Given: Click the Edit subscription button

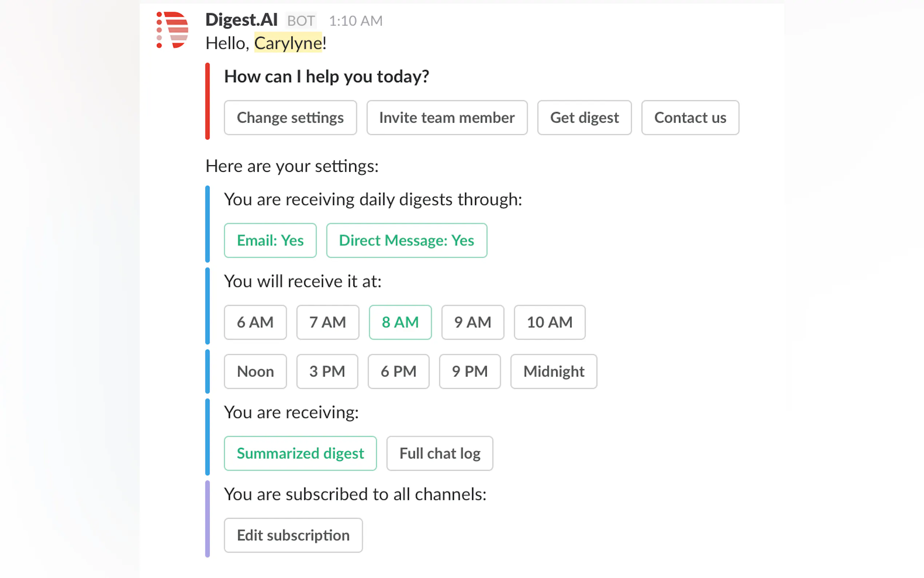Looking at the screenshot, I should tap(293, 535).
